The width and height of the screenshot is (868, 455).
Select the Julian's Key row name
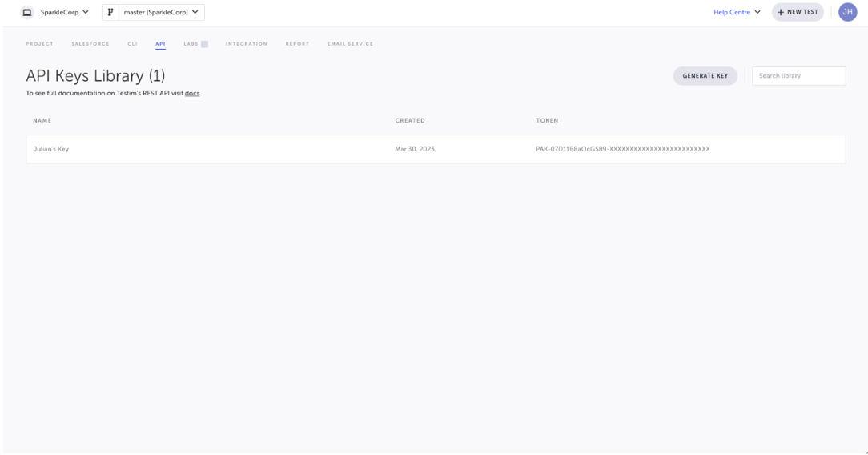click(51, 149)
